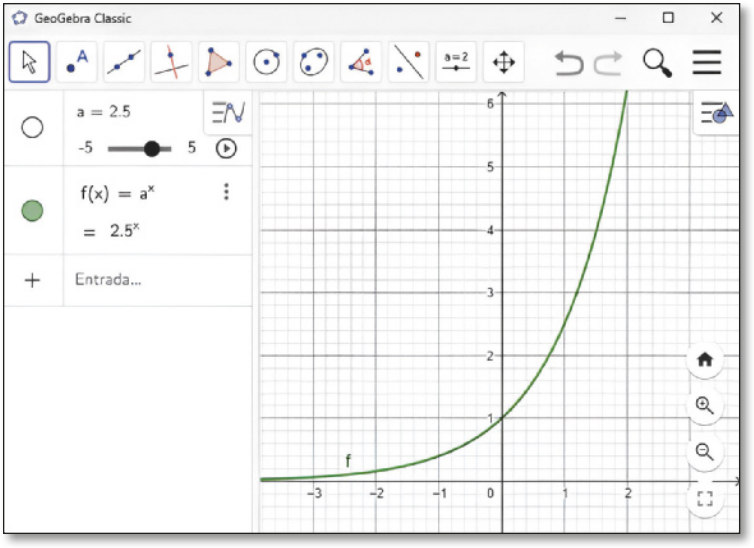Select the Angle tool
Viewport: 754px width, 548px height.
point(361,62)
